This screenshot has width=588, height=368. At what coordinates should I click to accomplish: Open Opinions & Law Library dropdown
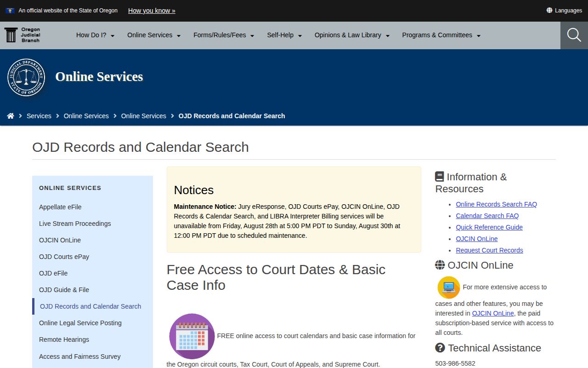[x=352, y=35]
